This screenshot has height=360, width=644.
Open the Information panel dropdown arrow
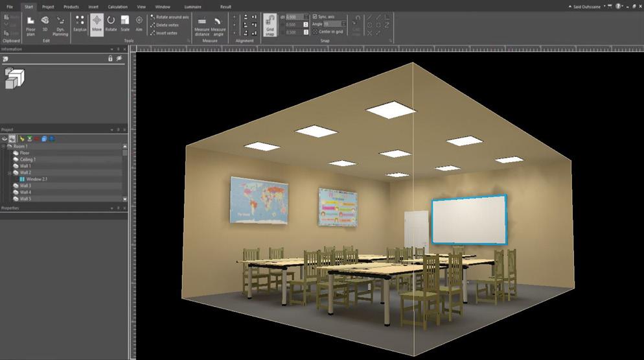pos(111,49)
